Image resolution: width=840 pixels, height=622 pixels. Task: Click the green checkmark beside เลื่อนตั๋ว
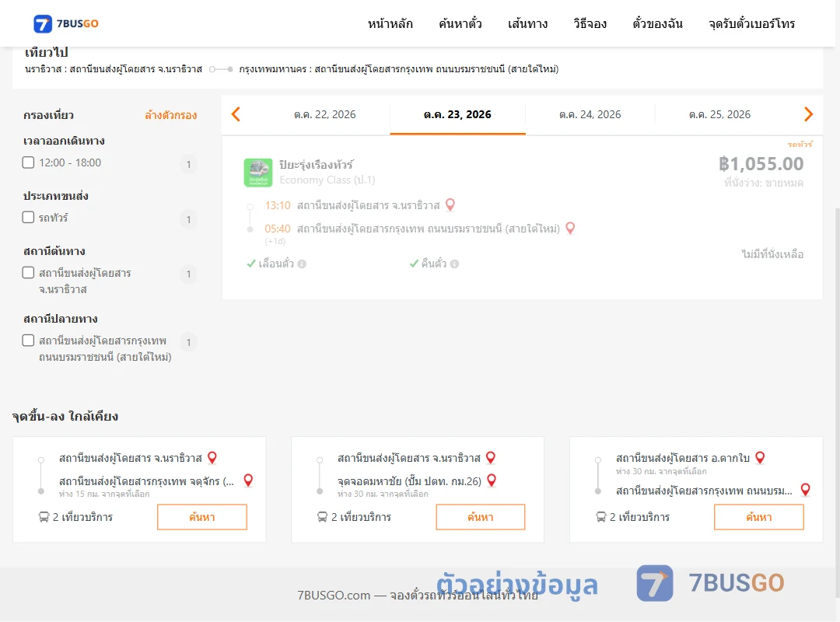250,264
